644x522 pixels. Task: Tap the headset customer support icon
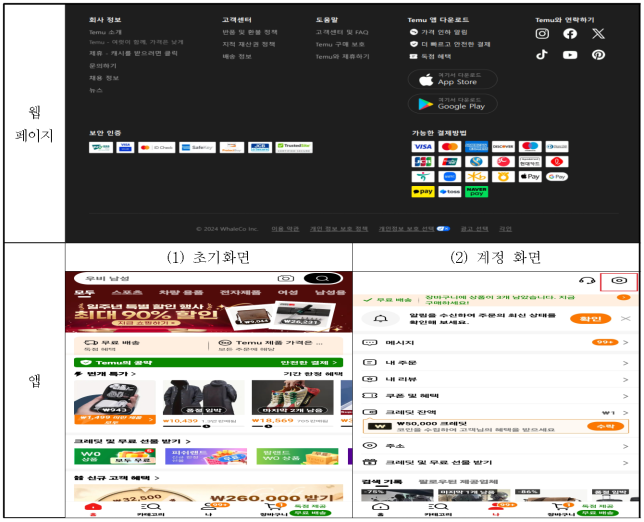pyautogui.click(x=587, y=281)
